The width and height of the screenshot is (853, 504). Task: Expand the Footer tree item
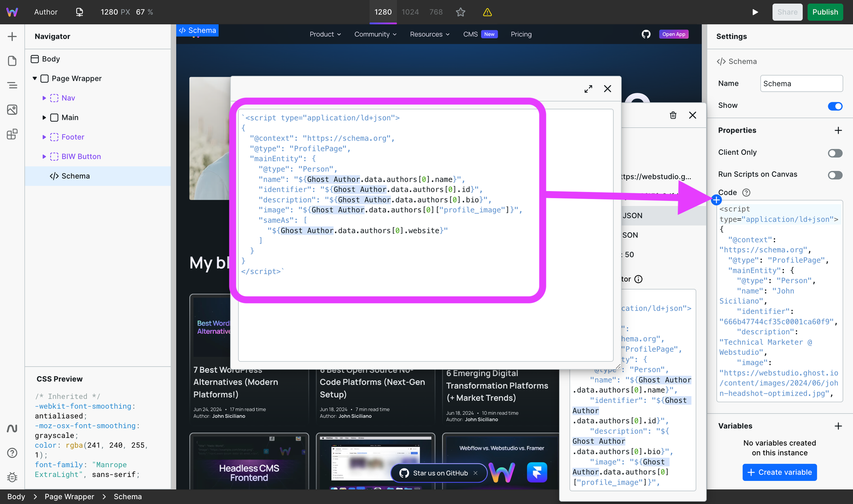(44, 137)
